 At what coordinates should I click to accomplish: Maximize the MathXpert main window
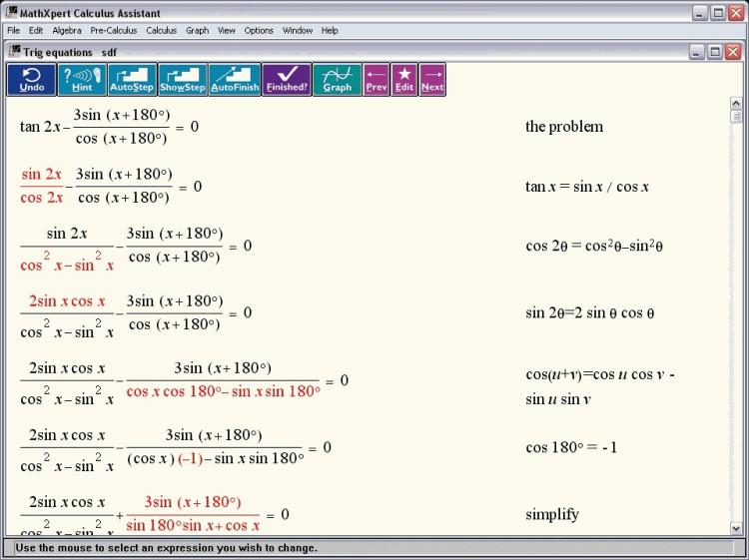[x=718, y=13]
